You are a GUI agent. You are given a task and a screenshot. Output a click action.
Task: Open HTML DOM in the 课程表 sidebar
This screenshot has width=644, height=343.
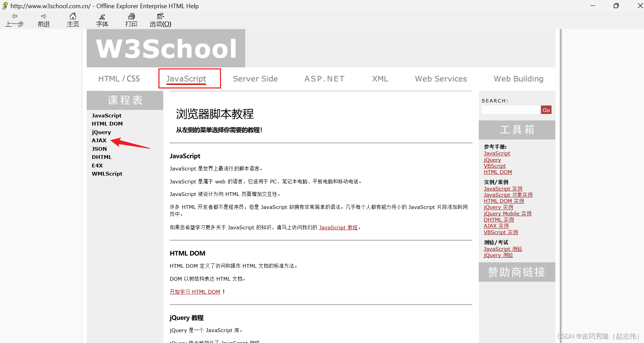click(x=107, y=124)
